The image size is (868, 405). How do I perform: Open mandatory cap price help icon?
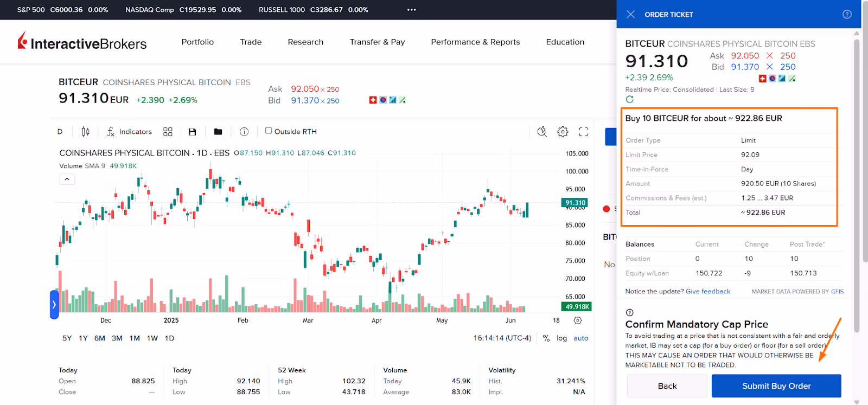point(629,313)
